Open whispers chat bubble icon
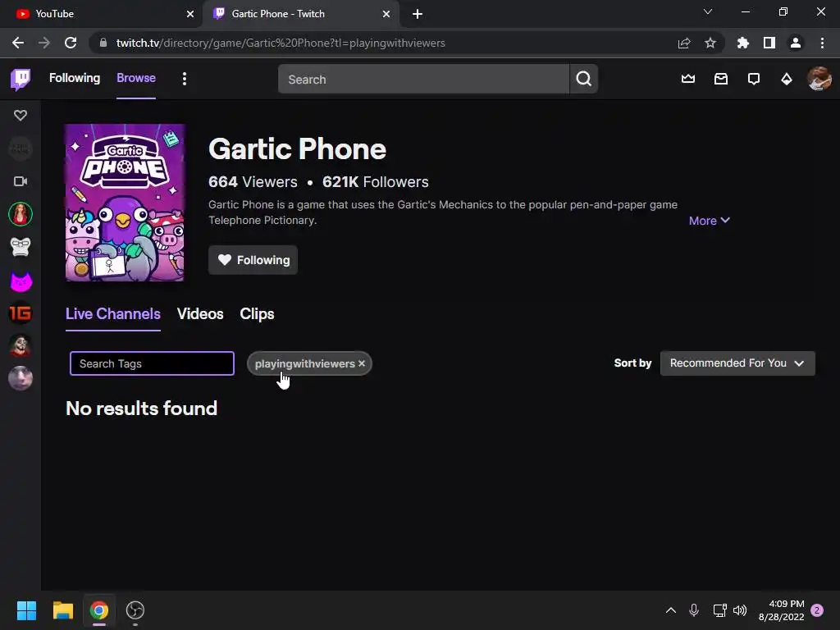840x630 pixels. tap(754, 80)
